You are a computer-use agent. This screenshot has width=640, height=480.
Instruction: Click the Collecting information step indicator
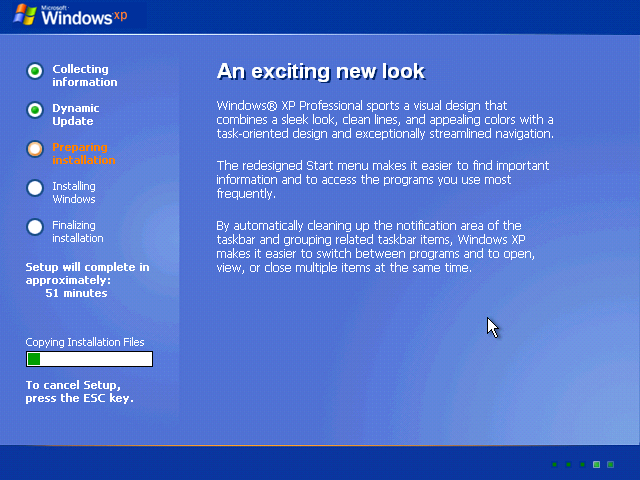click(35, 71)
